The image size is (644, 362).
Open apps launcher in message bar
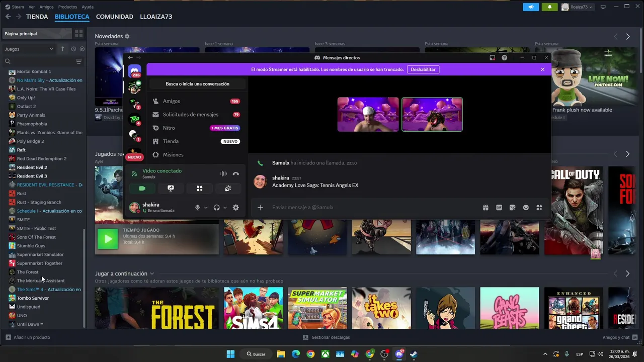point(539,207)
